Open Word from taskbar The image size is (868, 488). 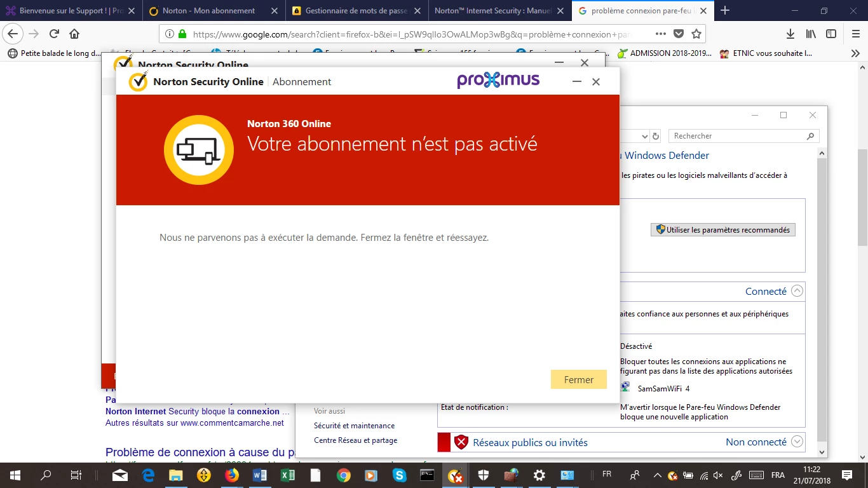tap(259, 475)
